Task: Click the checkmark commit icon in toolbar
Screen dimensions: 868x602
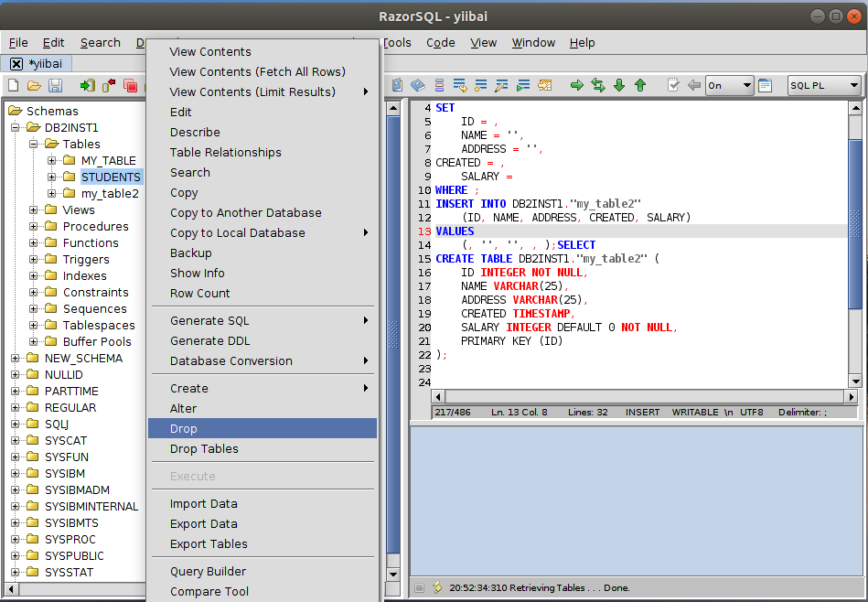Action: click(673, 85)
